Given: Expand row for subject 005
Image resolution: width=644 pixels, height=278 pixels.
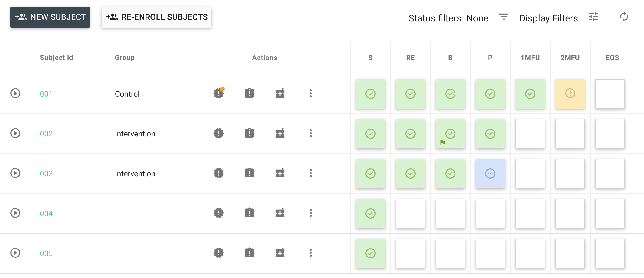Looking at the screenshot, I should click(15, 253).
